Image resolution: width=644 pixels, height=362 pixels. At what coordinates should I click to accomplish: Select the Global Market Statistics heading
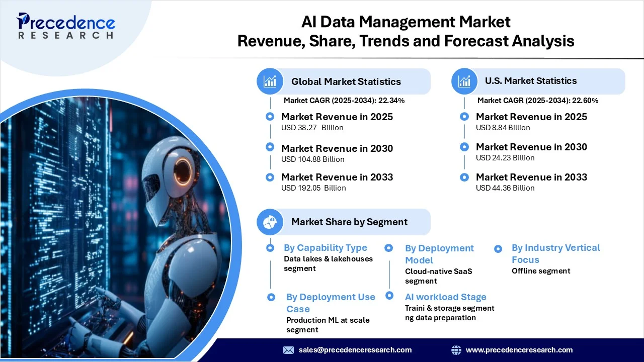[346, 81]
